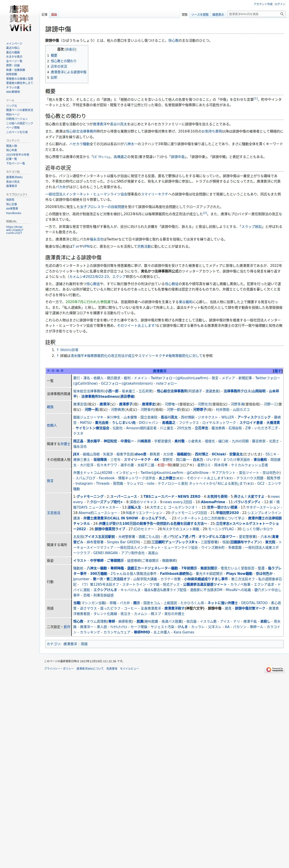
Task: Hide the table of contents with 非表示
Action: click(x=70, y=49)
